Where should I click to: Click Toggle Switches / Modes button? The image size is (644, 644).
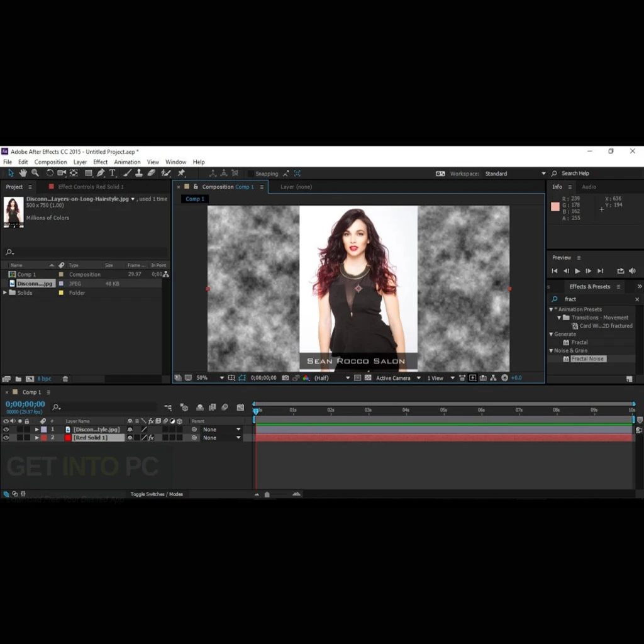coord(157,494)
